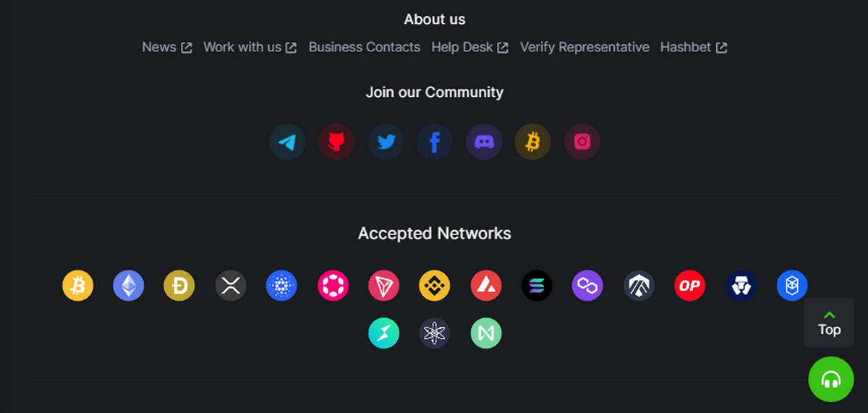Click the Facebook community icon
868x413 pixels.
pos(435,142)
